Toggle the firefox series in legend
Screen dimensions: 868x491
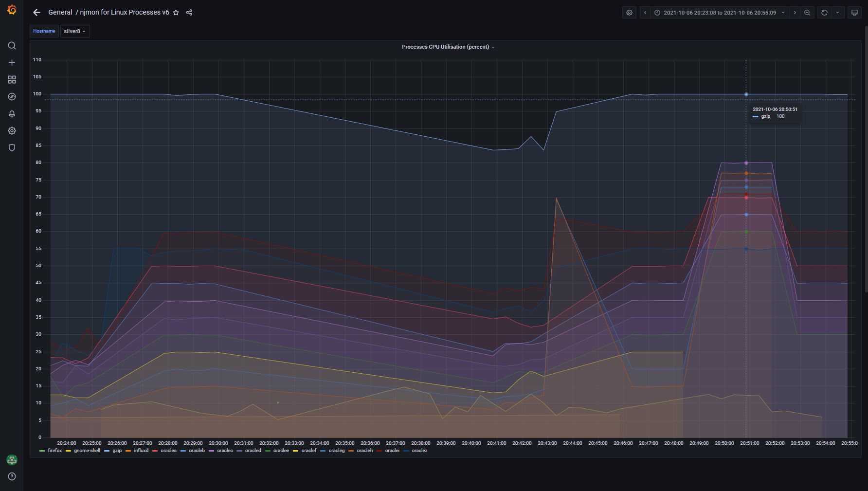point(55,451)
